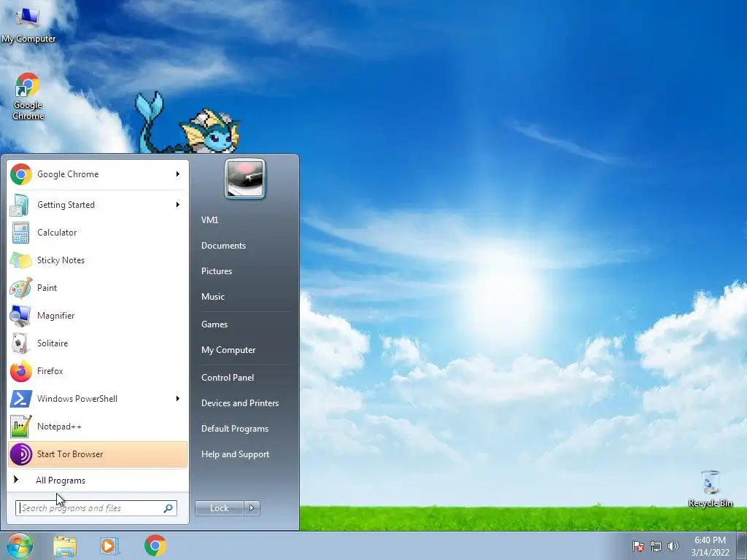Click the Getting Started icon
This screenshot has height=560, width=747.
pyautogui.click(x=21, y=205)
